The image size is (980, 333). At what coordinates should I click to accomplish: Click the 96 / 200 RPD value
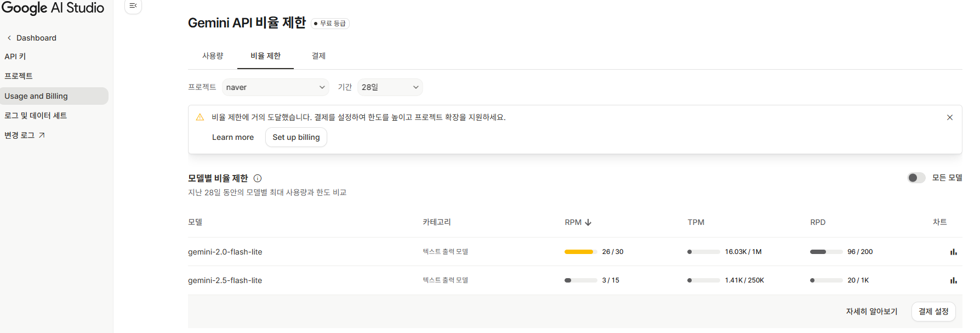tap(860, 252)
